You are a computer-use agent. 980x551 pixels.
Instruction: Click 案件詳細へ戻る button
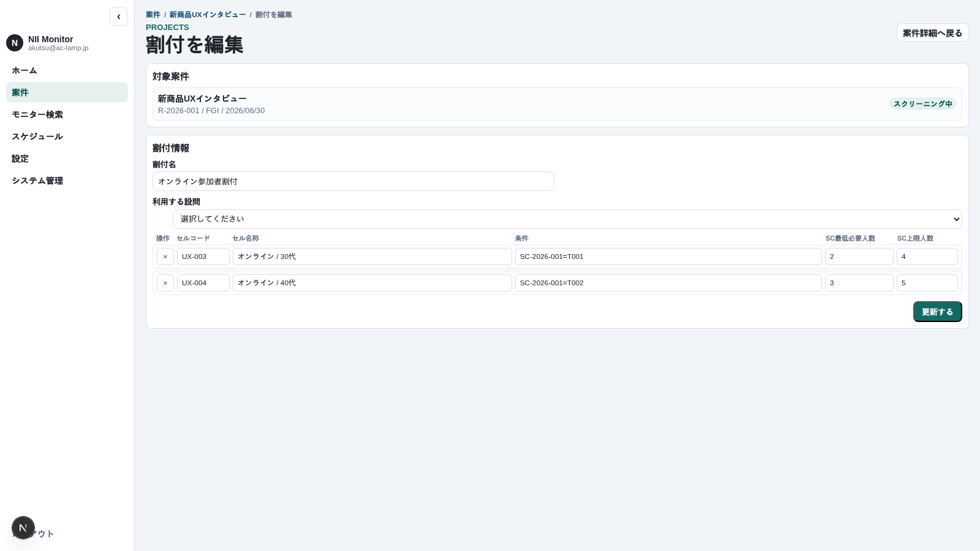pyautogui.click(x=932, y=32)
